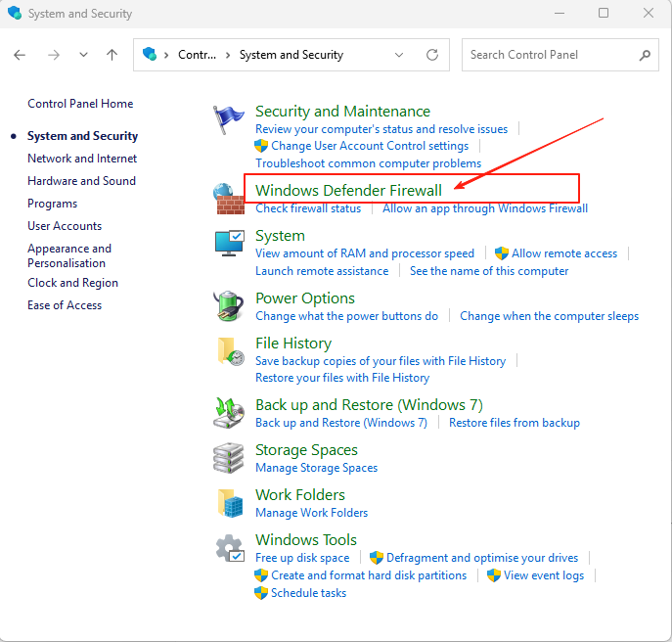Click the Contr... breadcrumb segment
672x642 pixels.
point(198,55)
